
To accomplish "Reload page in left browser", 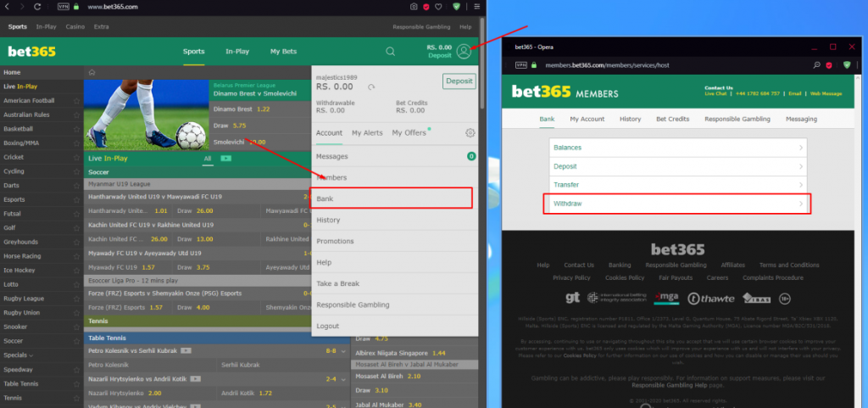I will [37, 7].
